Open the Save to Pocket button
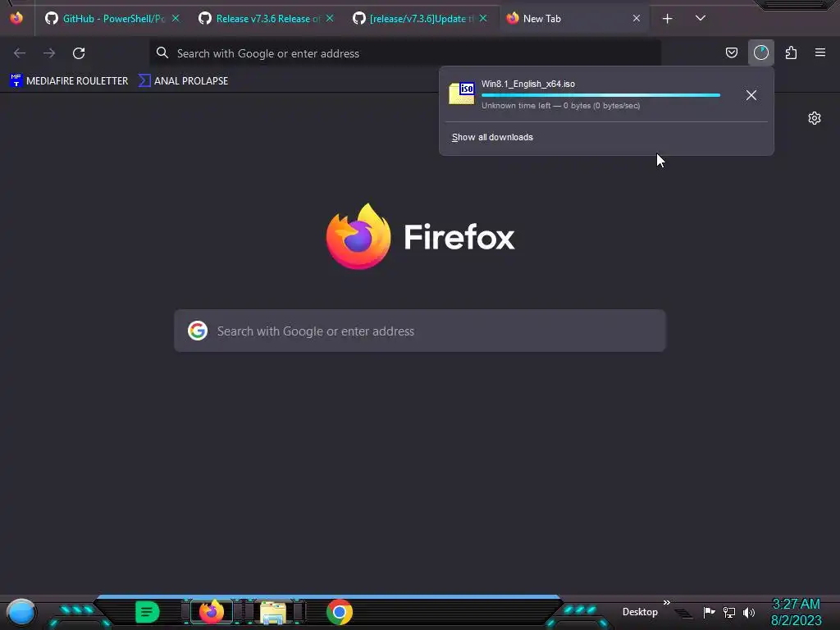The image size is (840, 630). pyautogui.click(x=731, y=52)
